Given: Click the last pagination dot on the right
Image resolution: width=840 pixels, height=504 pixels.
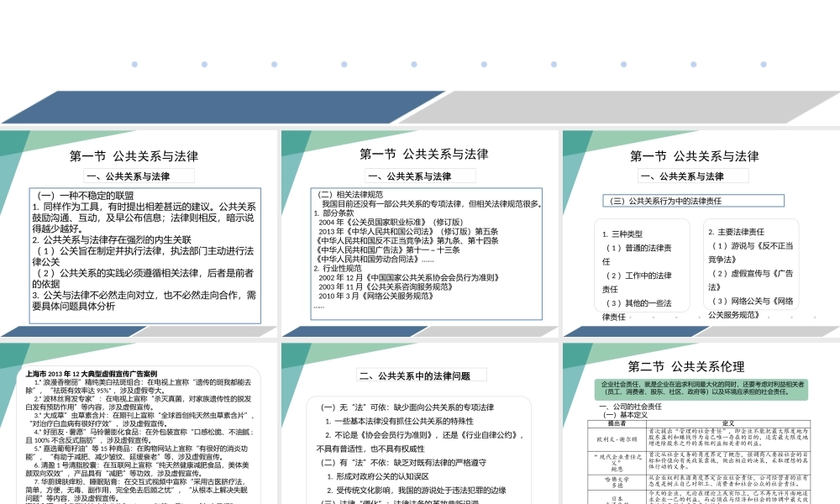Looking at the screenshot, I should pyautogui.click(x=761, y=63).
